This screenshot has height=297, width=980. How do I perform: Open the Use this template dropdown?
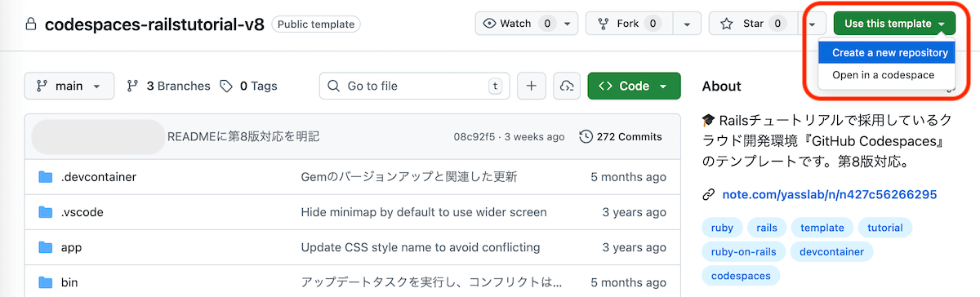click(x=894, y=24)
